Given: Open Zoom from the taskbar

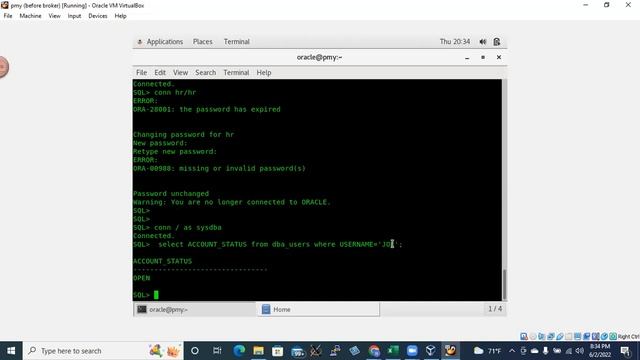Looking at the screenshot, I should tap(412, 351).
